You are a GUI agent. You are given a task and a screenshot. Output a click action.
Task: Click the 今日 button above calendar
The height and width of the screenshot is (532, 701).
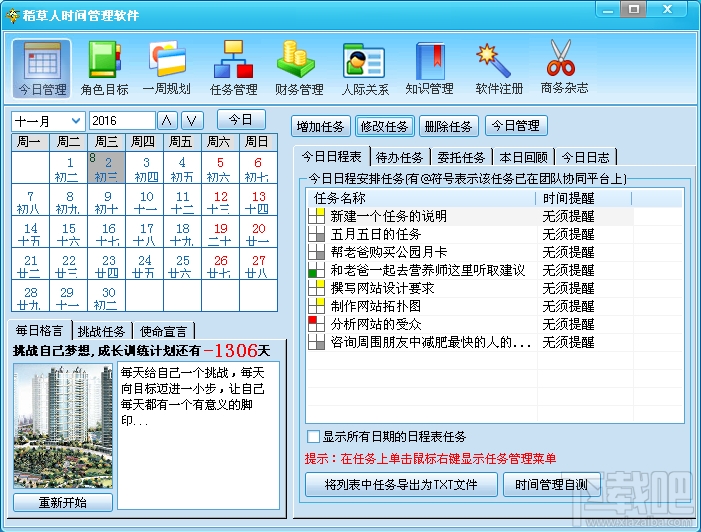click(x=241, y=120)
